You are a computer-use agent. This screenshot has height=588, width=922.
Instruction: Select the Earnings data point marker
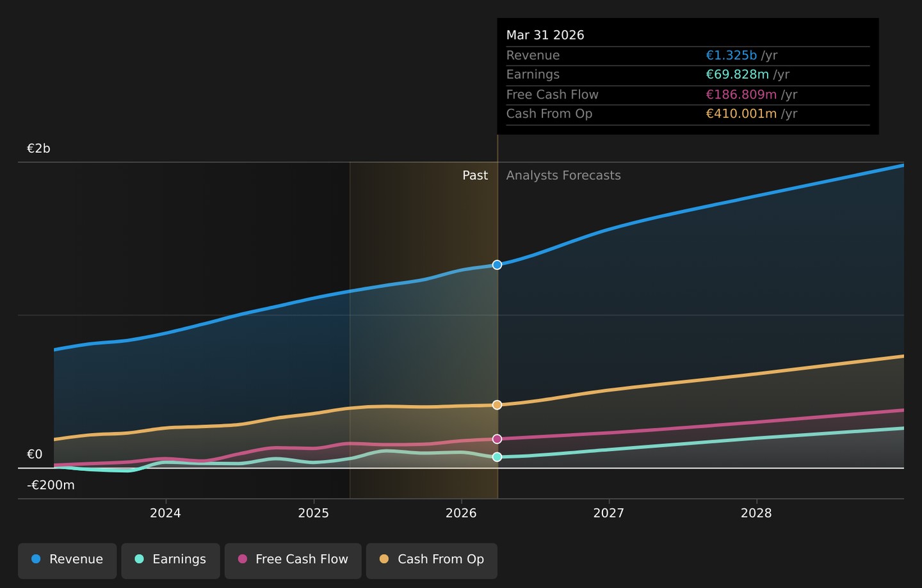pyautogui.click(x=497, y=457)
